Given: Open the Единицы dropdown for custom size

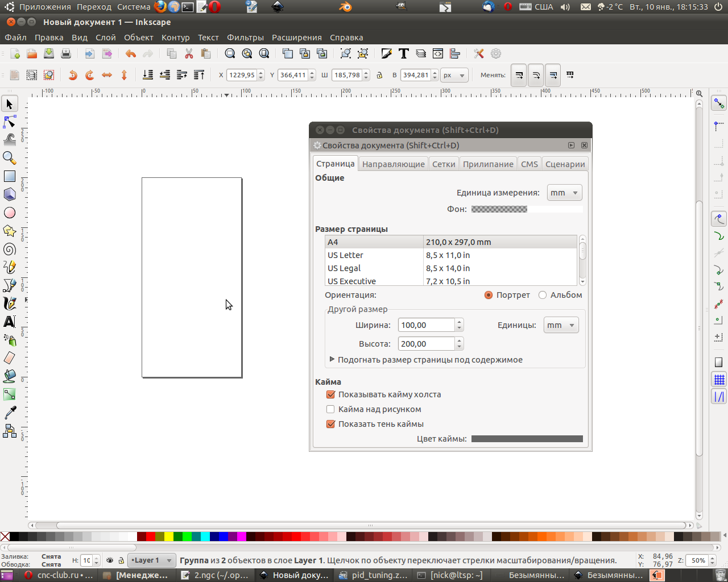Looking at the screenshot, I should click(561, 325).
